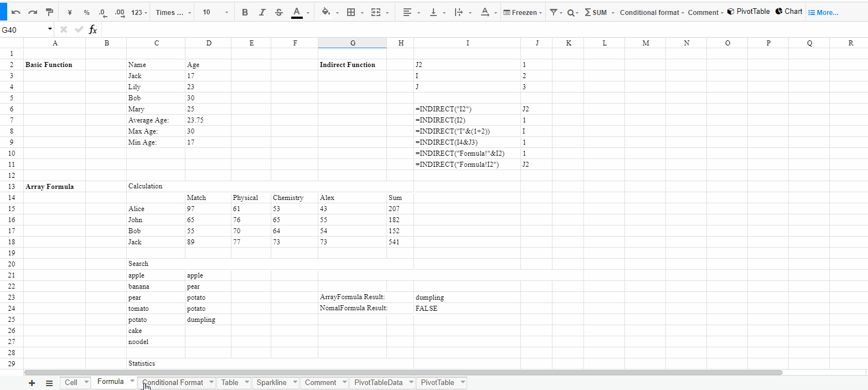The image size is (868, 390).
Task: Open Conditional format menu
Action: click(652, 12)
